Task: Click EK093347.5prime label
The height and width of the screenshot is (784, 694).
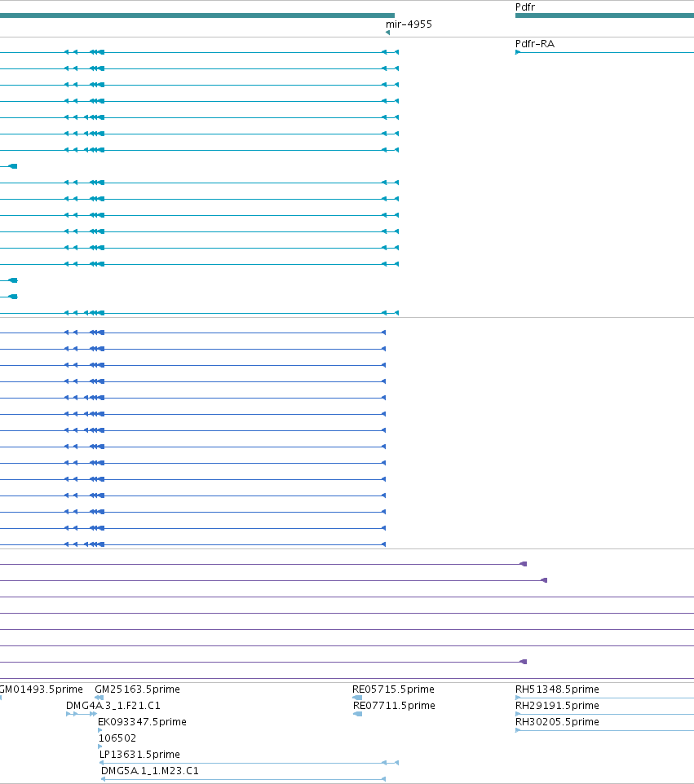Action: pyautogui.click(x=142, y=722)
